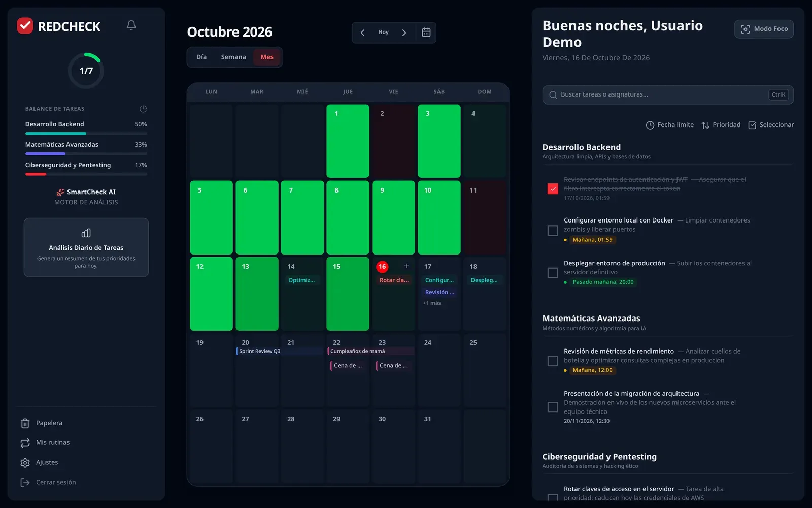Click the Prioridad sort arrows icon
812x508 pixels.
point(705,125)
